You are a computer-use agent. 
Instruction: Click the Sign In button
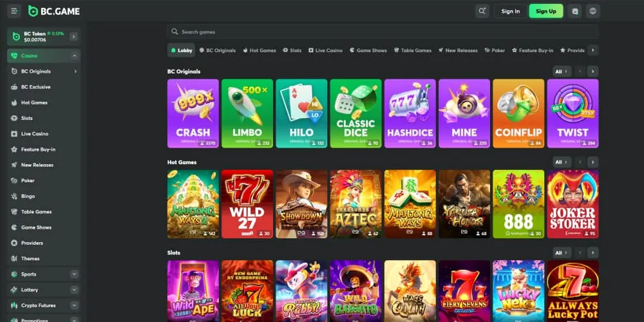tap(511, 11)
